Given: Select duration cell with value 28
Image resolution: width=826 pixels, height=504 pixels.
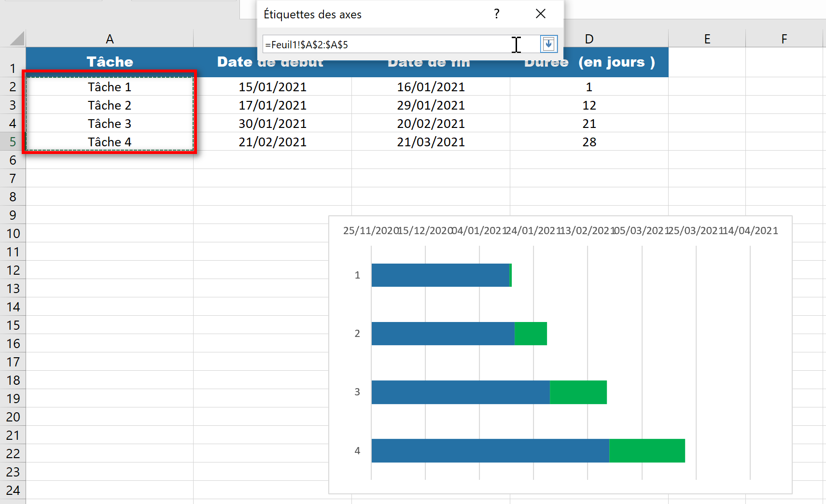Looking at the screenshot, I should coord(589,142).
